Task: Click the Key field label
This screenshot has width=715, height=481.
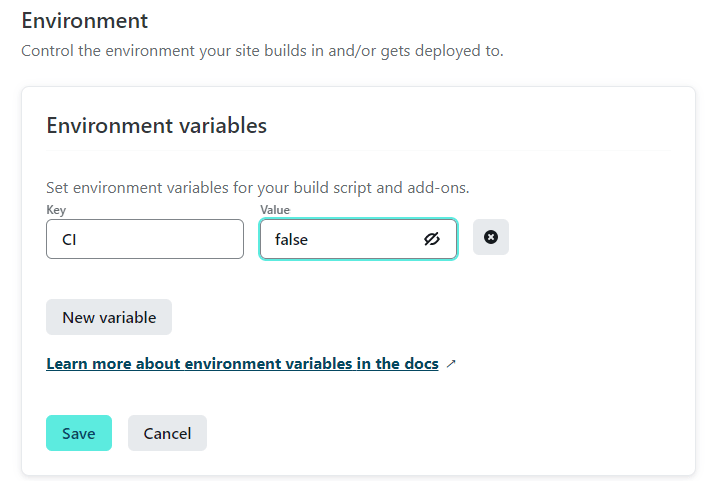Action: point(56,210)
